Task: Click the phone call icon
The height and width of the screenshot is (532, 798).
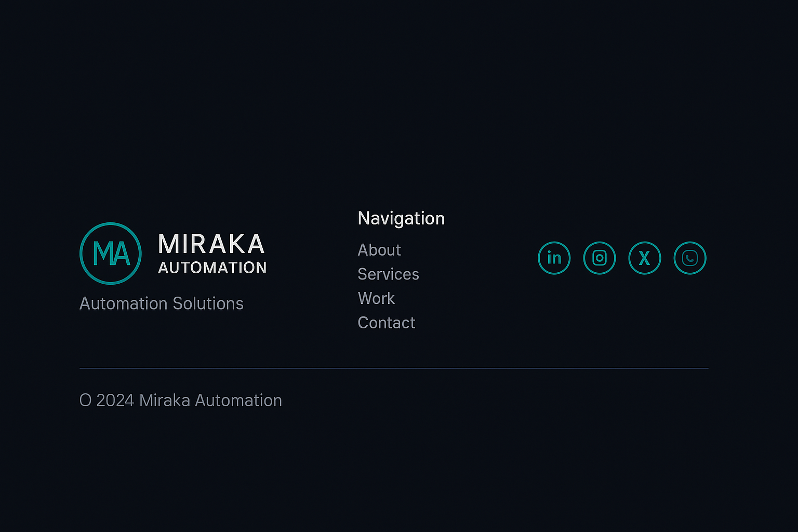Action: coord(690,258)
